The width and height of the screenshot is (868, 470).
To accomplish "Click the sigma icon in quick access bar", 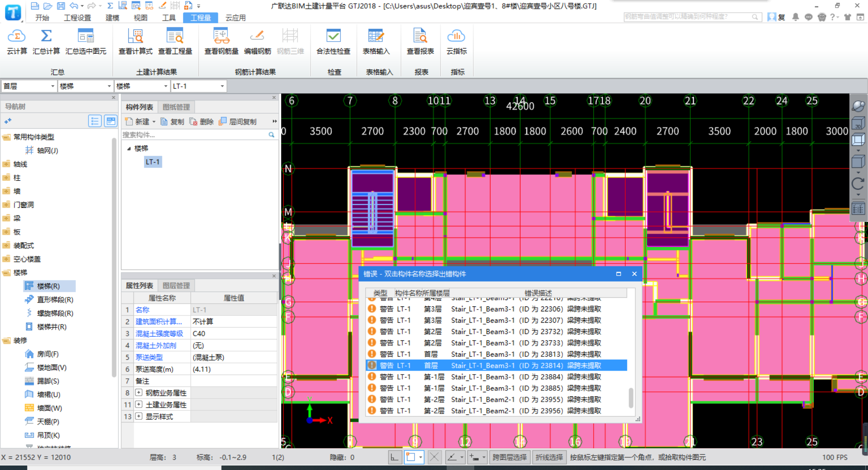I will (110, 6).
